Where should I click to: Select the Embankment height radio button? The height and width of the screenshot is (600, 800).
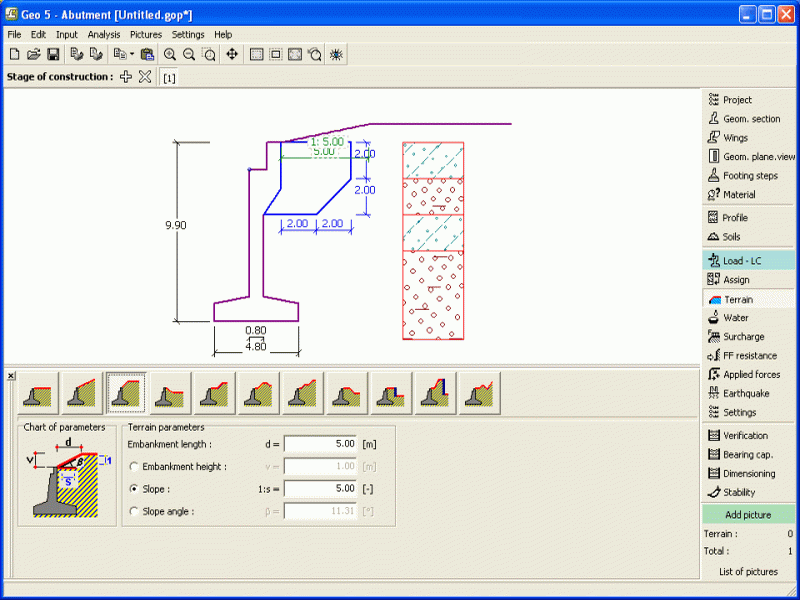pyautogui.click(x=134, y=467)
